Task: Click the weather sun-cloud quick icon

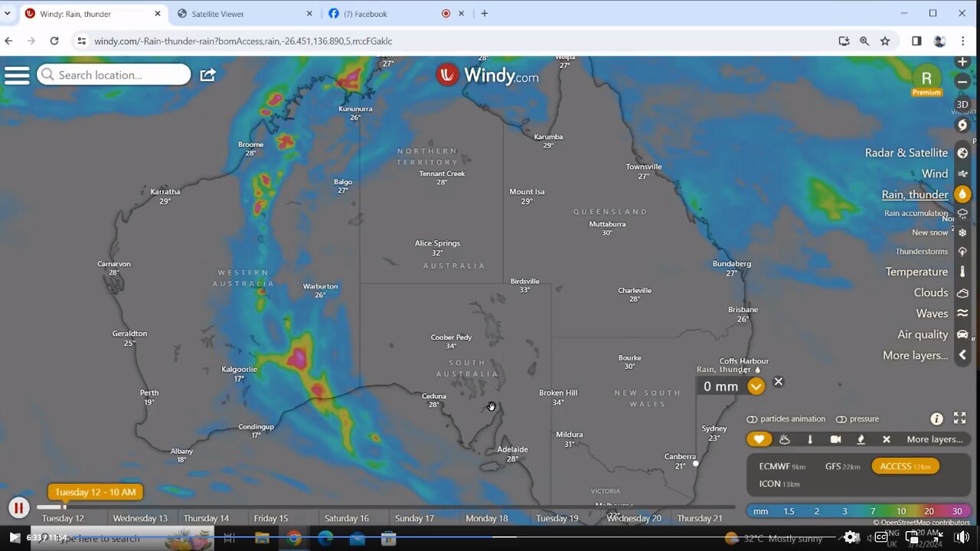Action: click(x=785, y=439)
